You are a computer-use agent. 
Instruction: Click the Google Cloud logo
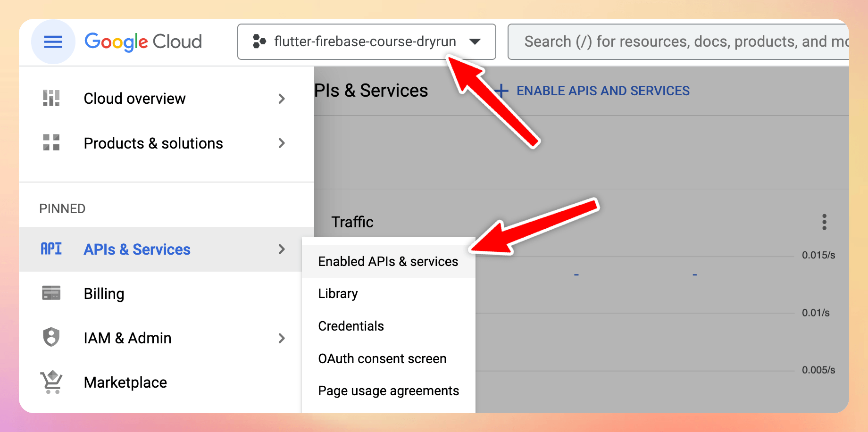click(143, 42)
